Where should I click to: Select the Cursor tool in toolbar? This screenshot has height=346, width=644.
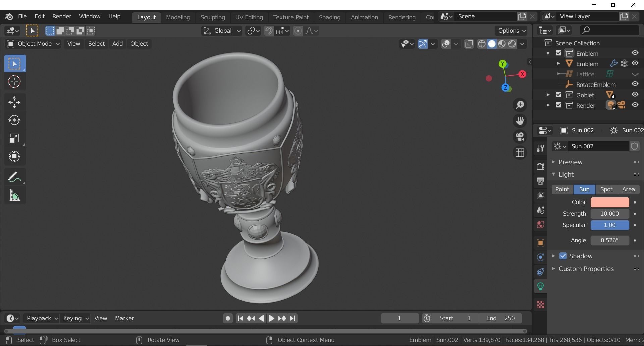coord(14,81)
